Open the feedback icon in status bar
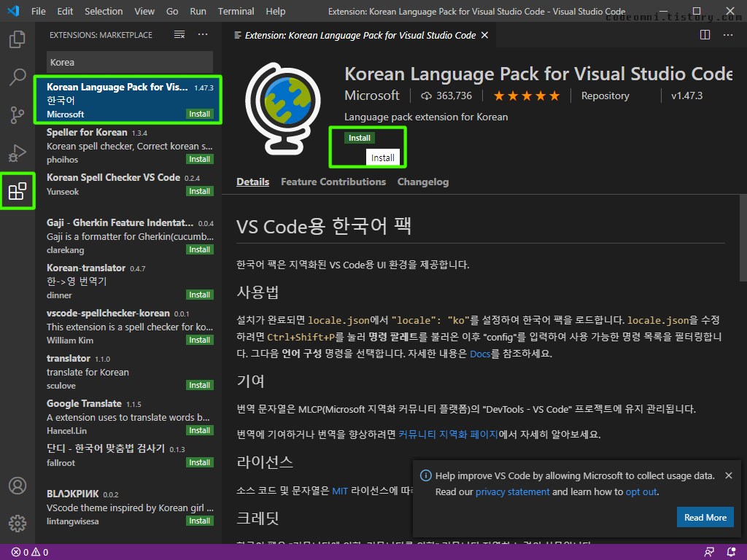Image resolution: width=747 pixels, height=560 pixels. 709,553
